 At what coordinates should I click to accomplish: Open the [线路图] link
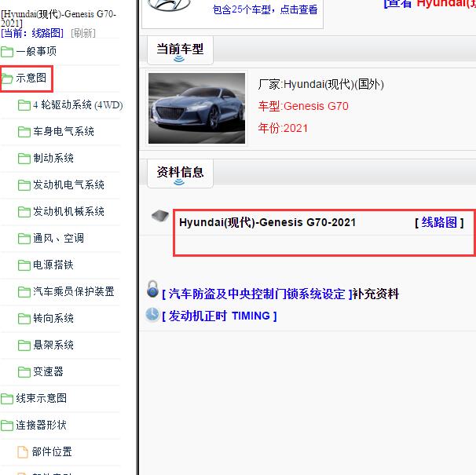(x=439, y=222)
